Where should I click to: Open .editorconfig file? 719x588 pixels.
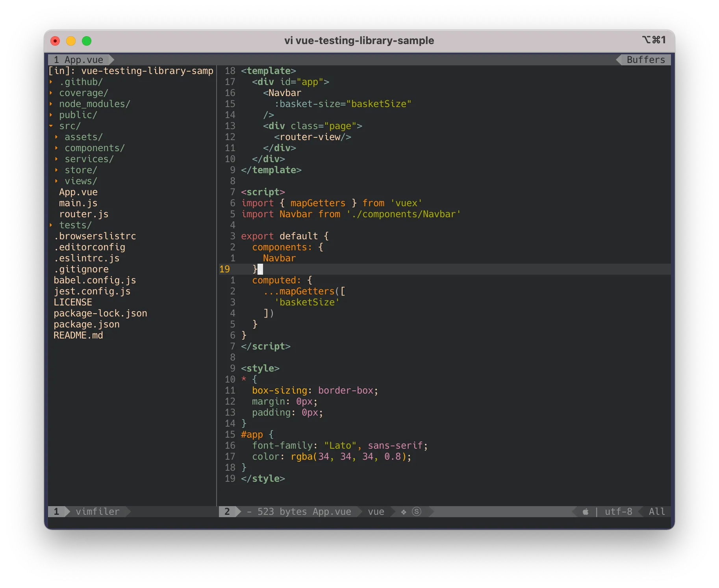click(89, 247)
